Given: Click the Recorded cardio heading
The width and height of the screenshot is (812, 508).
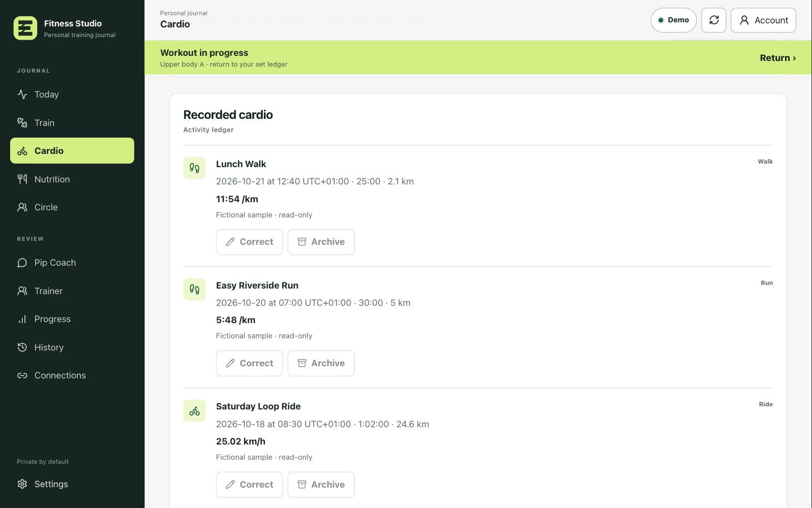Looking at the screenshot, I should tap(228, 115).
